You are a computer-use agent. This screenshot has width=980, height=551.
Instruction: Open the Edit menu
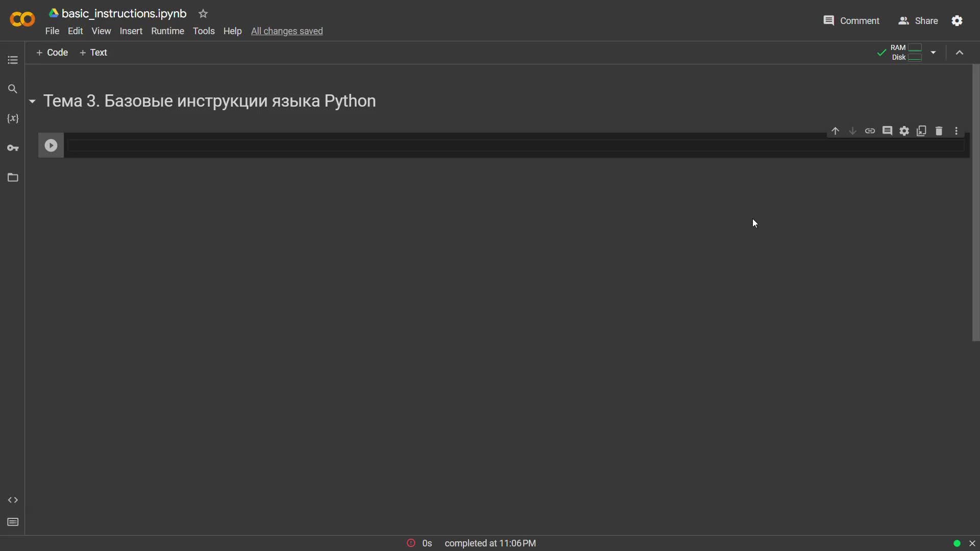tap(75, 31)
